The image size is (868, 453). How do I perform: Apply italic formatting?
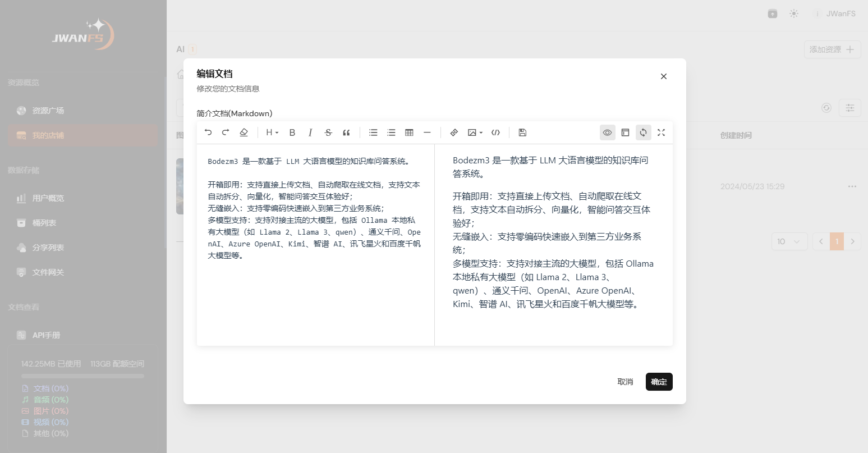coord(310,132)
